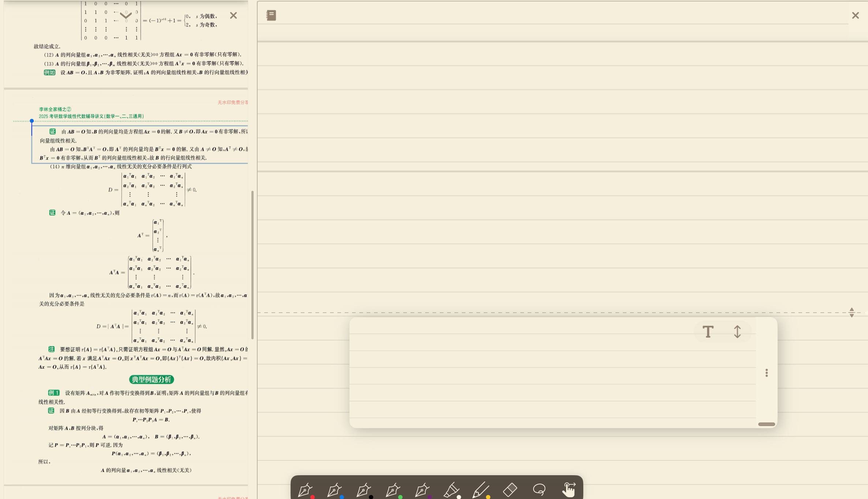Toggle the finger swipe gesture mode
The image size is (868, 499).
[x=569, y=489]
